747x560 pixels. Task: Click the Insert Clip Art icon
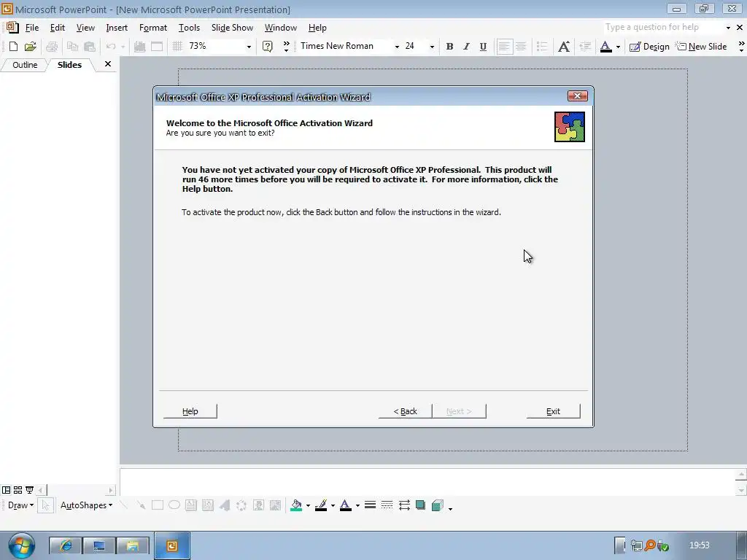coord(258,505)
